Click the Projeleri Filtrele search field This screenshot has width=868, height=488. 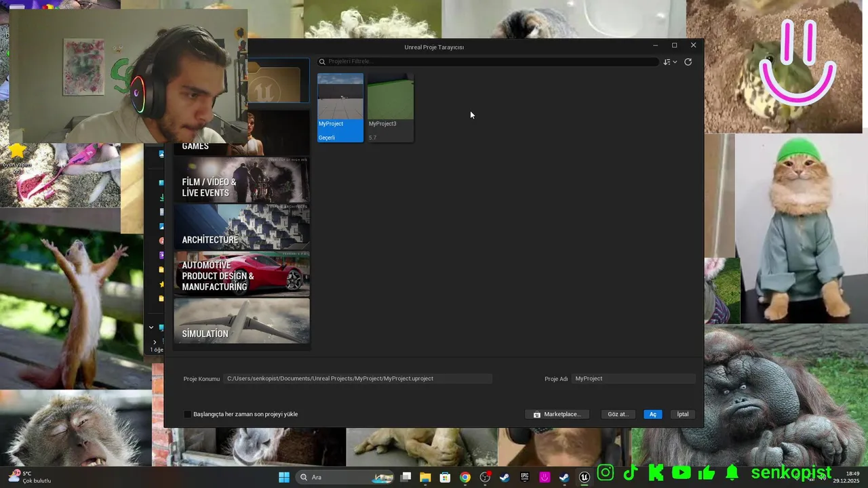488,62
